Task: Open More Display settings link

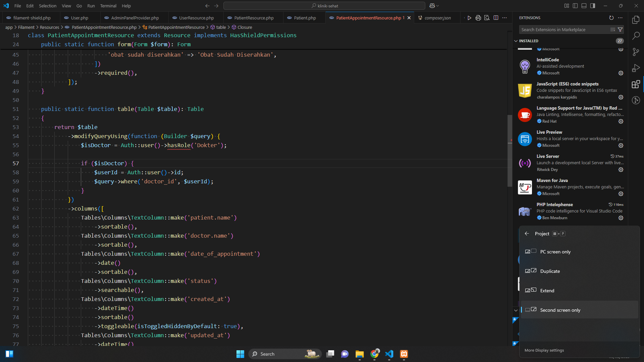Action: point(544,350)
